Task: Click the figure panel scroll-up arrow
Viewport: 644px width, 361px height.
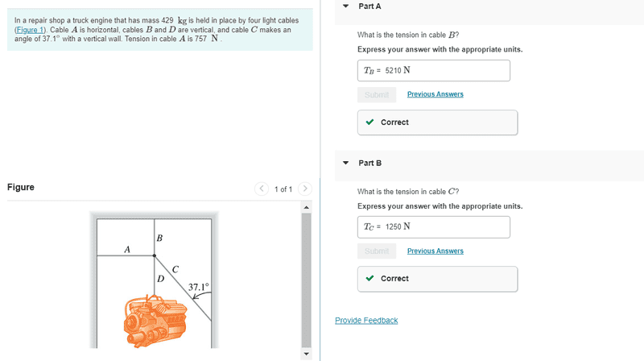Action: (305, 207)
